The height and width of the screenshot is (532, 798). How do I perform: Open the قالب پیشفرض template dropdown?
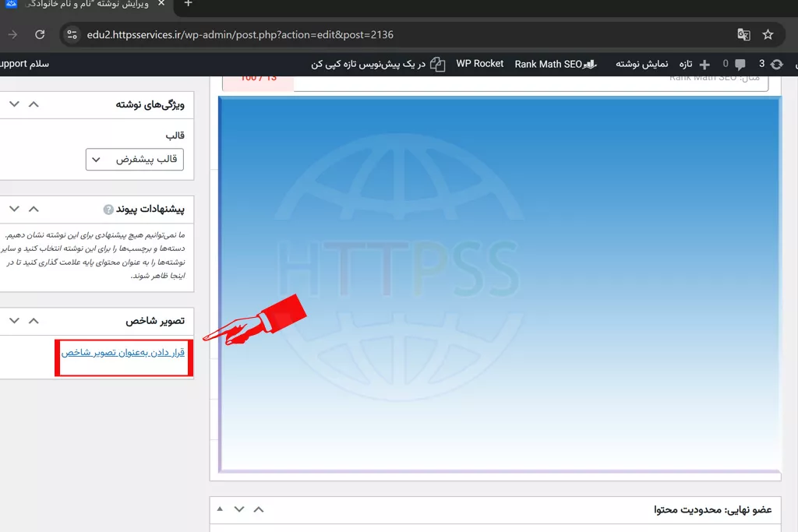[134, 159]
